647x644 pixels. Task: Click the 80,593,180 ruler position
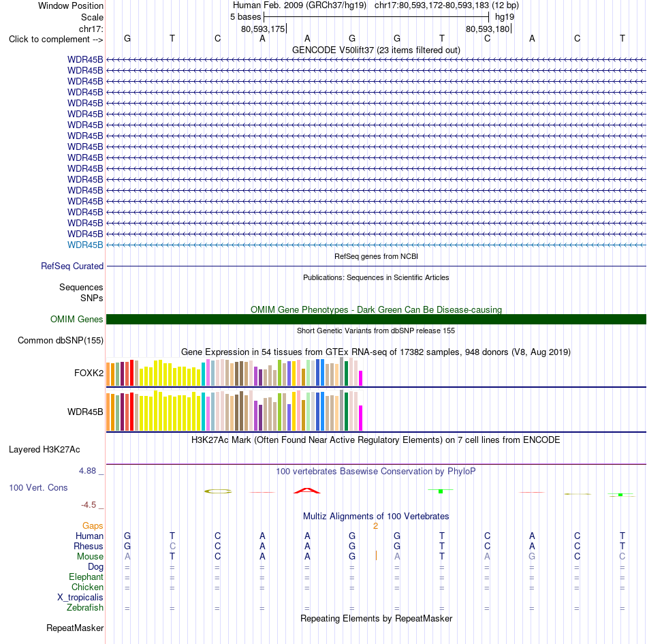[x=488, y=29]
